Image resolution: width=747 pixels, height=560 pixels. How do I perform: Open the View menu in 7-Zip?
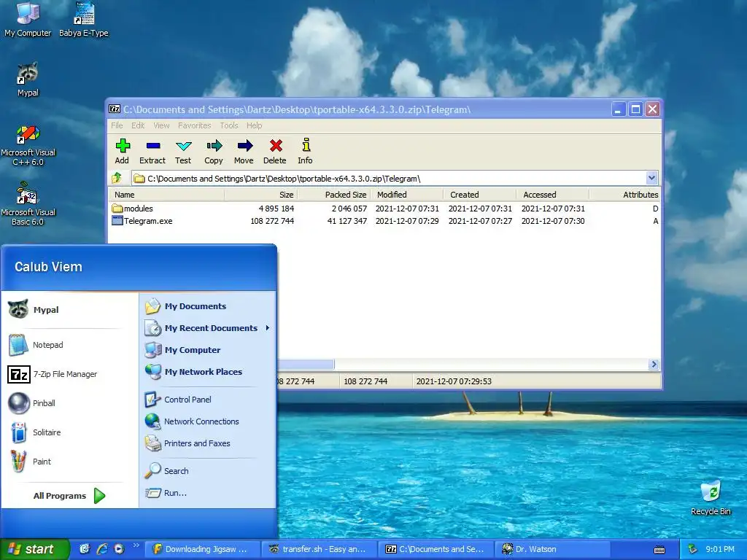pos(161,125)
